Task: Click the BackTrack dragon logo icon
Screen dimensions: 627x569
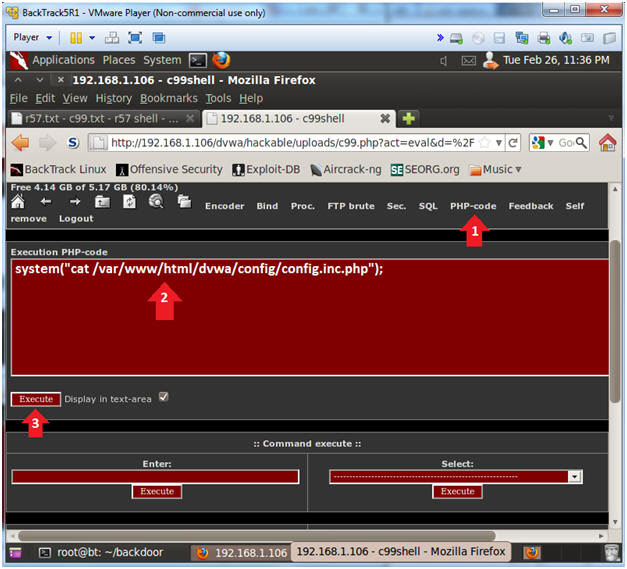Action: click(18, 60)
